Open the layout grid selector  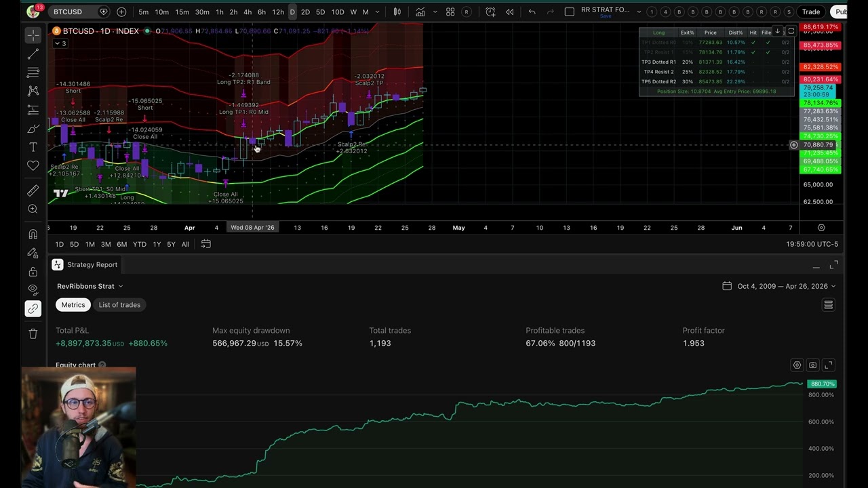450,12
